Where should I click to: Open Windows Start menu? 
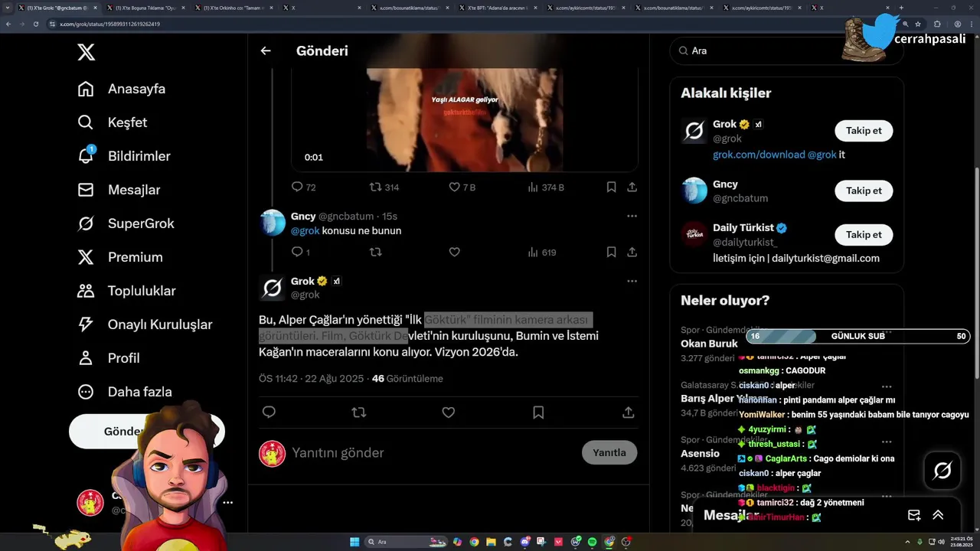click(x=354, y=542)
